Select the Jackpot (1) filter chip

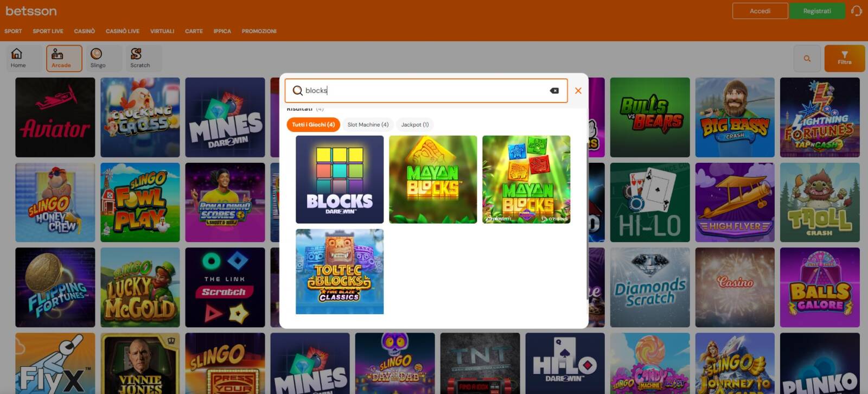pyautogui.click(x=414, y=125)
